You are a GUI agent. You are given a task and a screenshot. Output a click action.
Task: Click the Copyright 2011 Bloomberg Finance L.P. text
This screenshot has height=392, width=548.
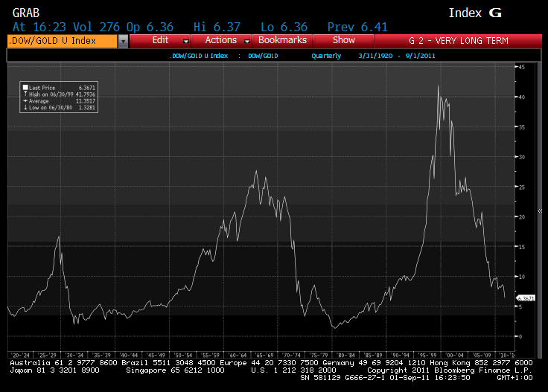point(450,370)
